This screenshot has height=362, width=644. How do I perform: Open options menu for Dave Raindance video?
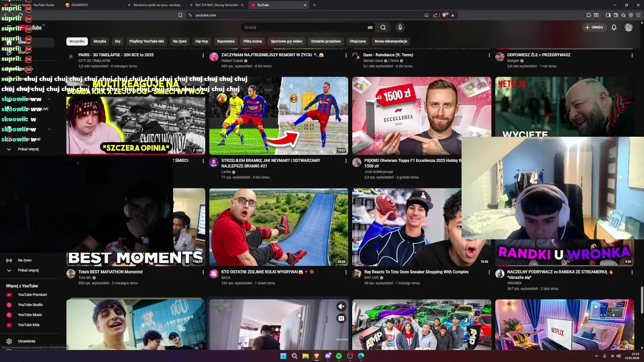pyautogui.click(x=489, y=55)
